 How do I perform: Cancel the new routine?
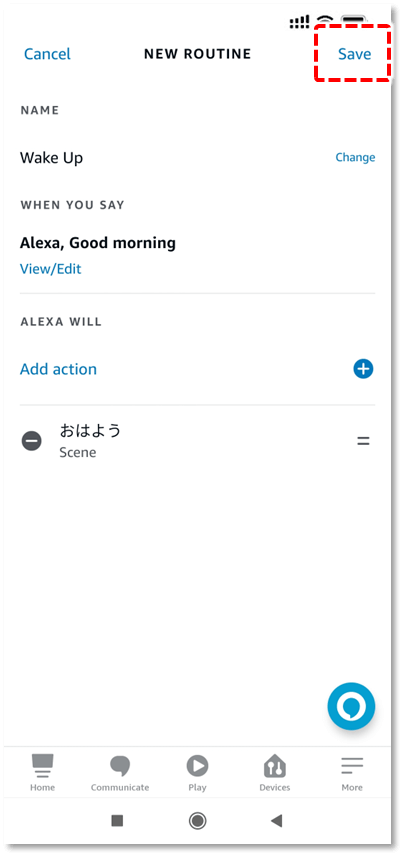(x=47, y=54)
